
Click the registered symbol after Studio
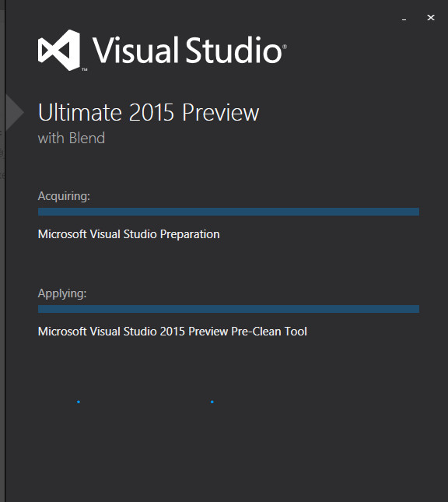click(x=285, y=47)
